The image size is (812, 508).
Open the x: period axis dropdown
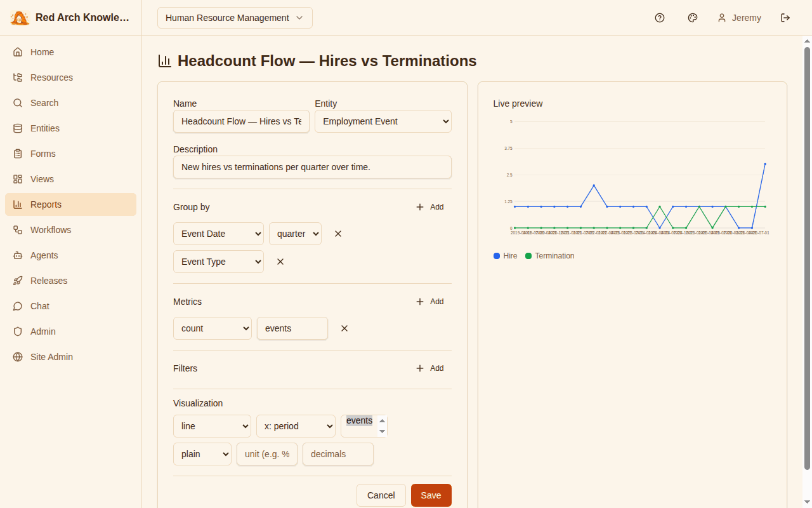tap(296, 426)
